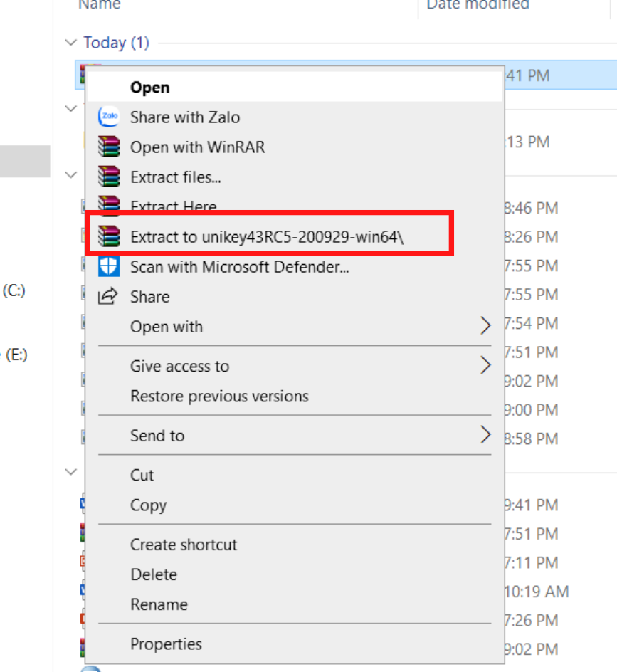
Task: Expand Give access to submenu arrow
Action: point(485,366)
